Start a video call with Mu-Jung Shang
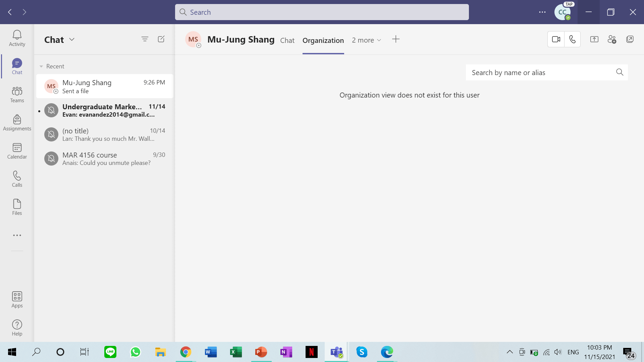 tap(556, 39)
